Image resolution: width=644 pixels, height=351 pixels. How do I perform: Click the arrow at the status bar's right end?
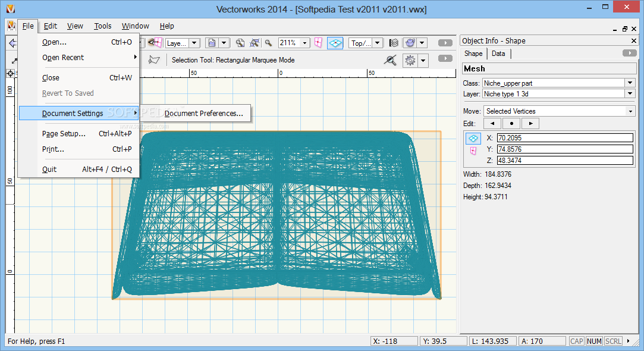(x=629, y=341)
